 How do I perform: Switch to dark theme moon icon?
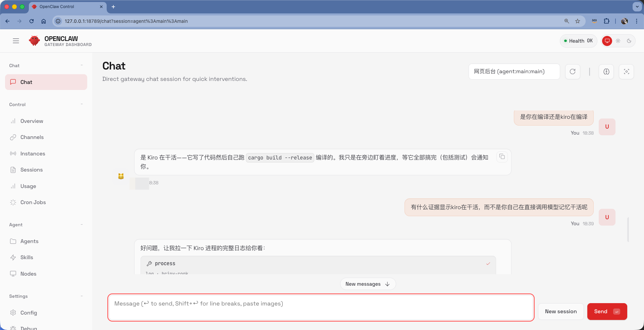coord(629,41)
